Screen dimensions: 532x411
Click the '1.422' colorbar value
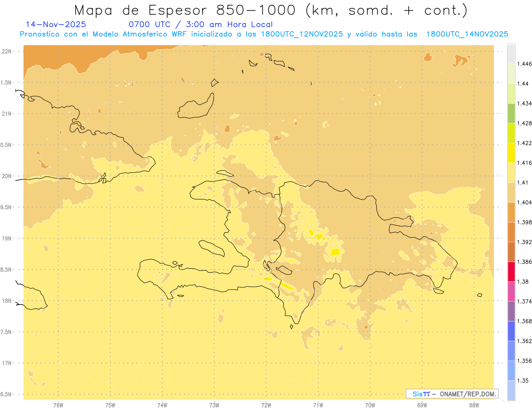tap(524, 143)
